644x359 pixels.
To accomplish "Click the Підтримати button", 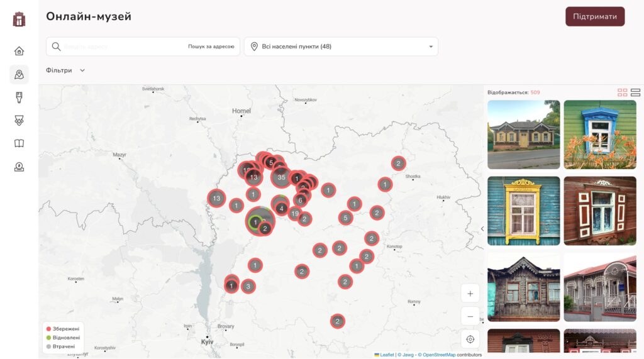I will [x=594, y=16].
